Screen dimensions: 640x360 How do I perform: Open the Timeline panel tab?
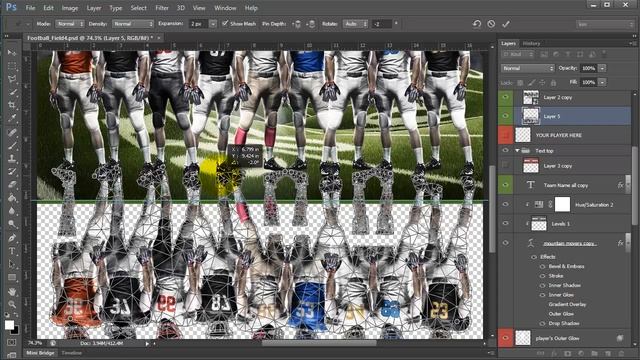click(x=71, y=353)
